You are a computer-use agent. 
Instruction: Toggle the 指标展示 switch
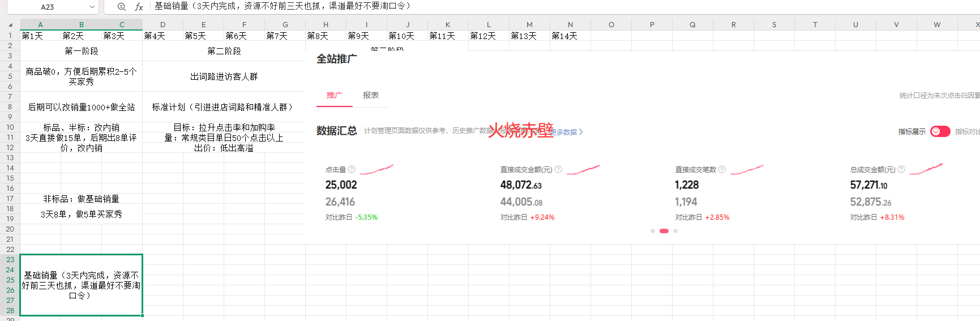[940, 131]
